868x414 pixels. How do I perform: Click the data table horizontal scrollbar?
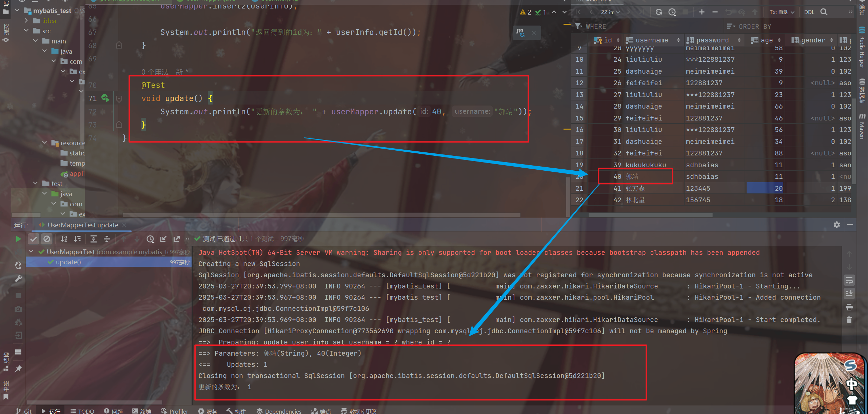tap(650, 215)
